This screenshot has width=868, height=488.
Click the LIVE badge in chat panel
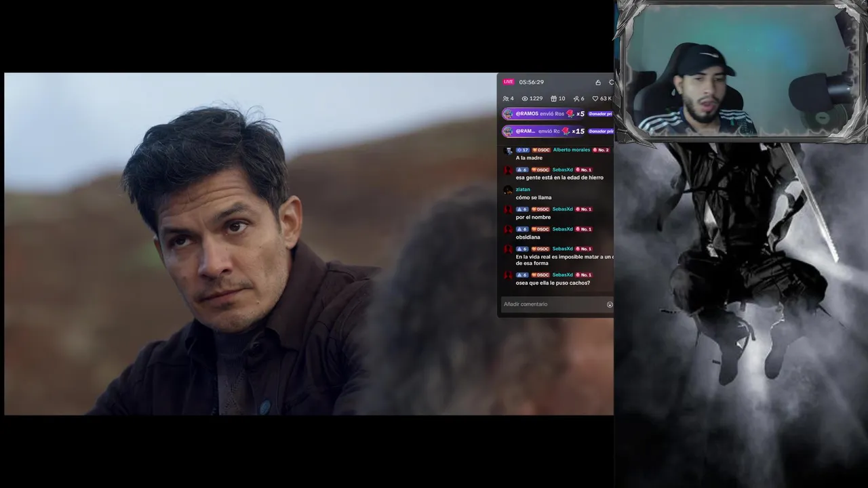pos(509,82)
